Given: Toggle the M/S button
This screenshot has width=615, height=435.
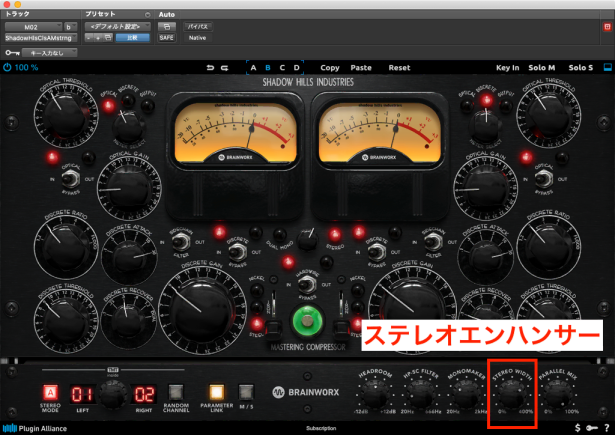Looking at the screenshot, I should click(x=246, y=392).
